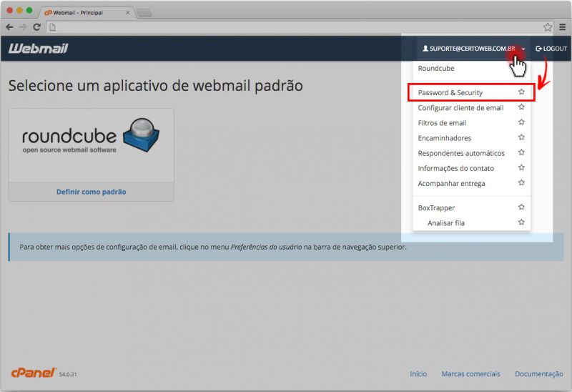Click the roundcube logo image
Screen dimensions: 572x392
[x=91, y=136]
